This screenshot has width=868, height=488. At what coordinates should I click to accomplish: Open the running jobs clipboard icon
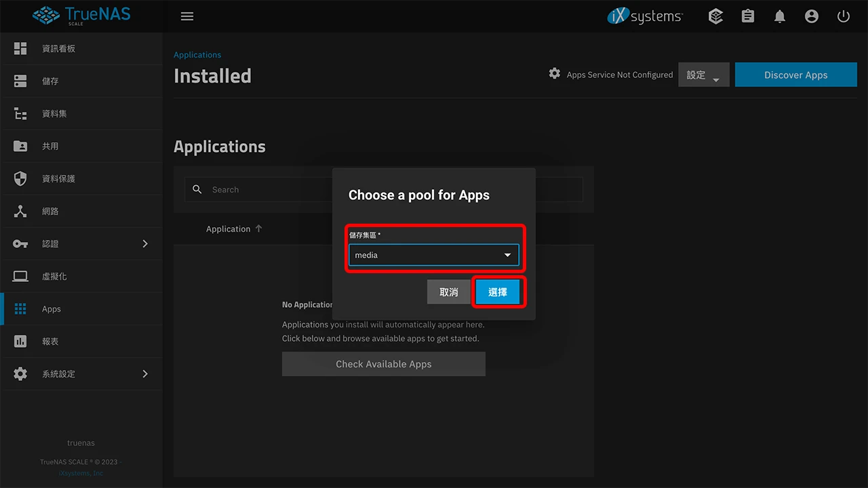(747, 16)
